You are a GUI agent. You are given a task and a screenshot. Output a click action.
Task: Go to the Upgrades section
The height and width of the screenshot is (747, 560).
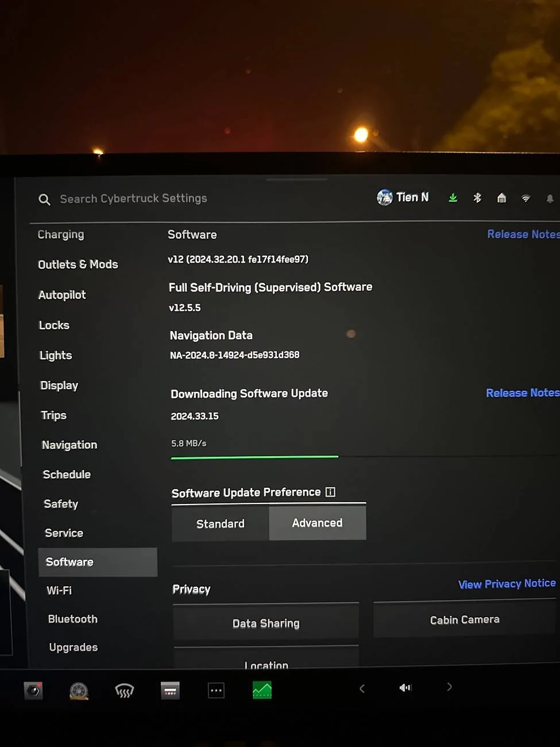[74, 648]
